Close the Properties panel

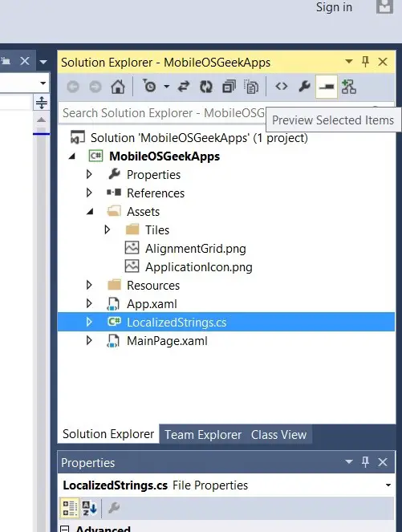point(383,461)
